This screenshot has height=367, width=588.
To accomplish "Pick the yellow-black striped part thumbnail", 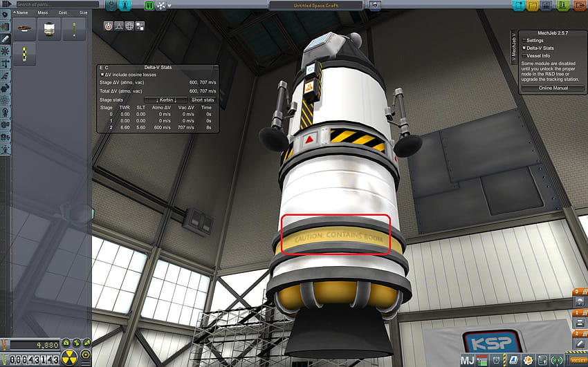I will tap(24, 54).
